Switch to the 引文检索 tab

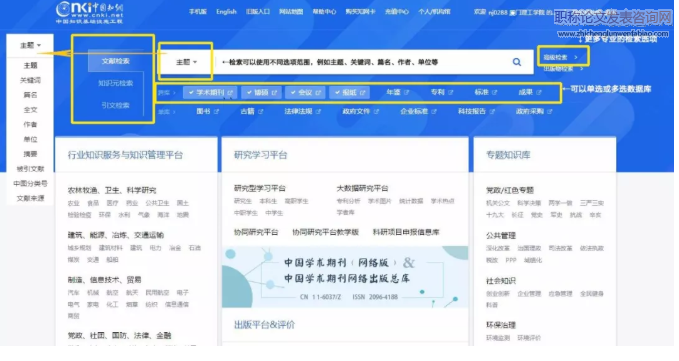click(x=115, y=105)
